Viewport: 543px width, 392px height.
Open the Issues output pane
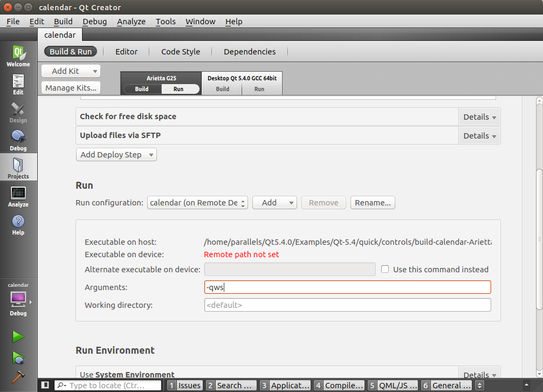[185, 385]
